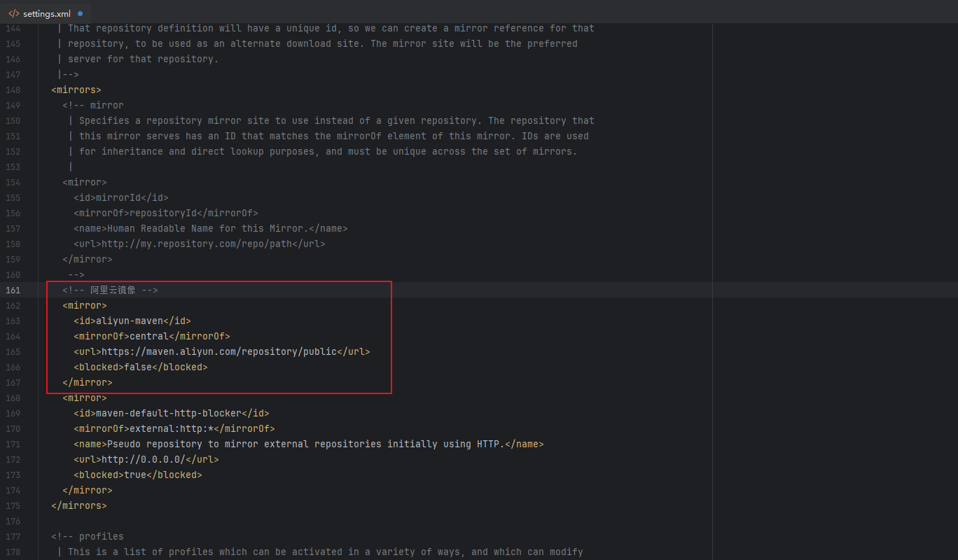958x560 pixels.
Task: Click the '<!-- mirror' comment start line
Action: coord(93,105)
